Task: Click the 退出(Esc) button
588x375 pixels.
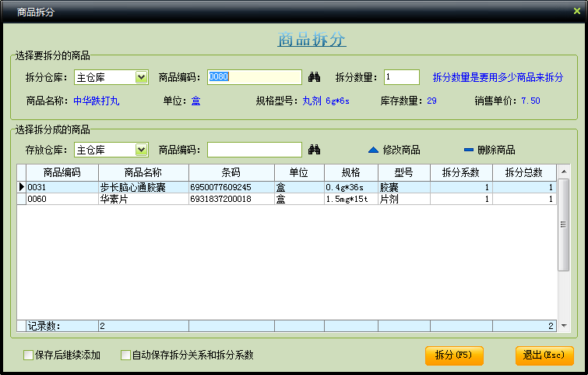Action: (544, 356)
